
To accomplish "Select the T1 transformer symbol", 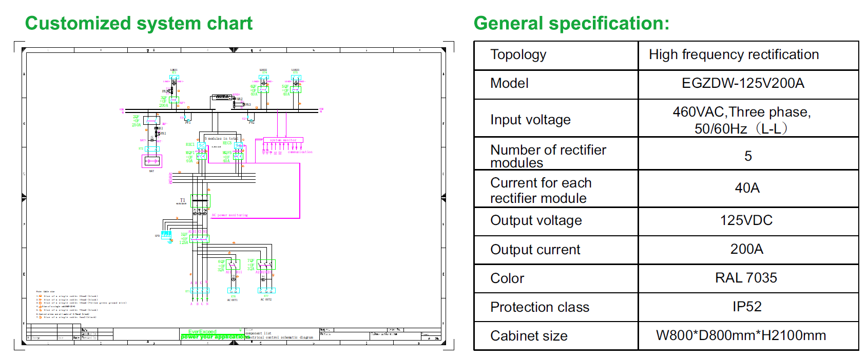I will 200,200.
